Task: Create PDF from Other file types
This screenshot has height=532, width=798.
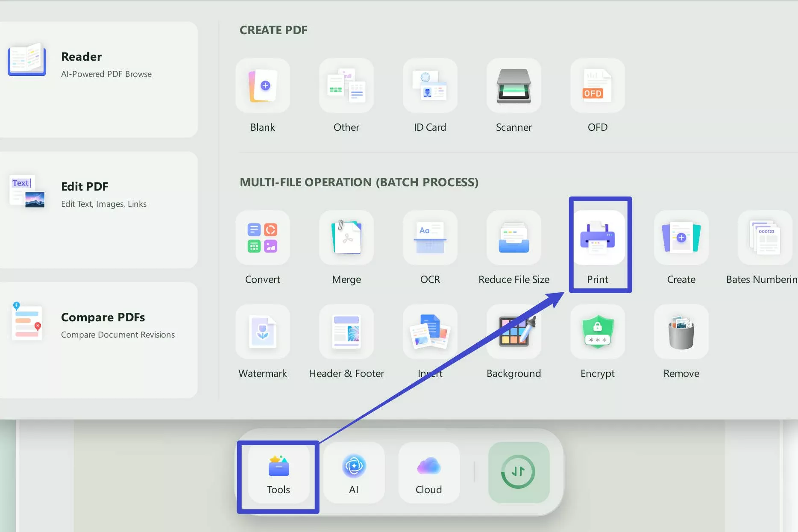Action: (346, 85)
